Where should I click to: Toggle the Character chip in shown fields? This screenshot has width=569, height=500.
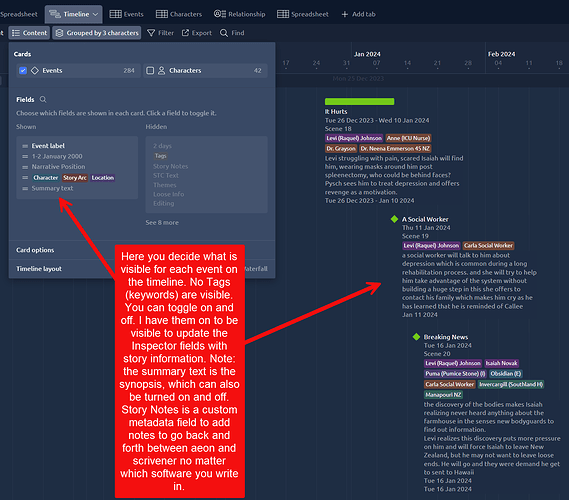click(x=46, y=178)
